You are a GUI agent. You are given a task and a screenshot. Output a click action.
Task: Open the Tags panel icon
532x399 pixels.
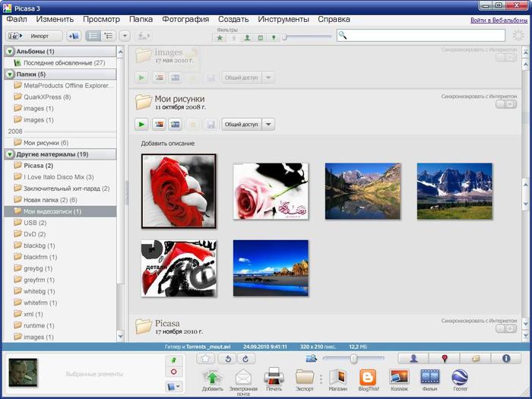[x=475, y=358]
